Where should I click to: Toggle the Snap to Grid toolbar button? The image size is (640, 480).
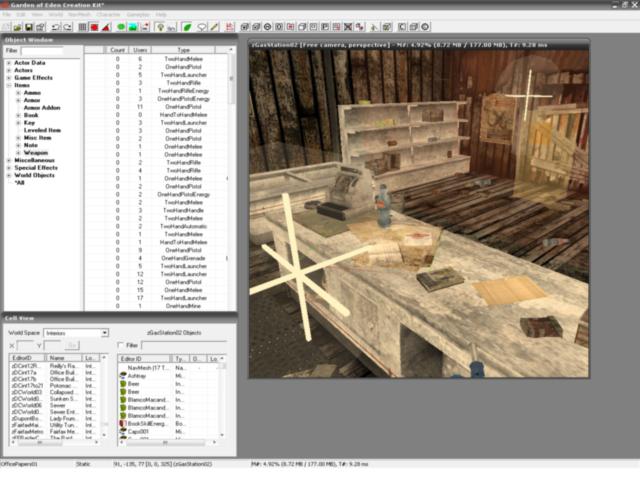point(82,27)
